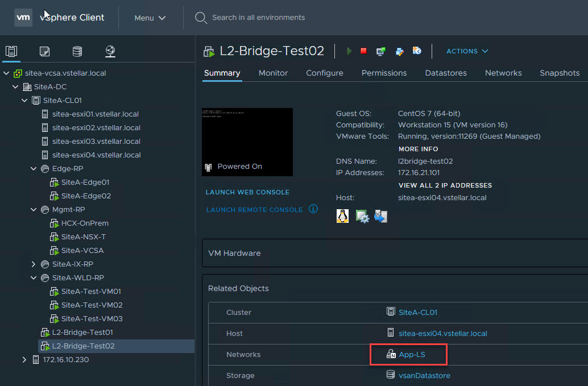Viewport: 588px width, 386px height.
Task: Collapse the Edge-RP resource pool
Action: [x=34, y=169]
